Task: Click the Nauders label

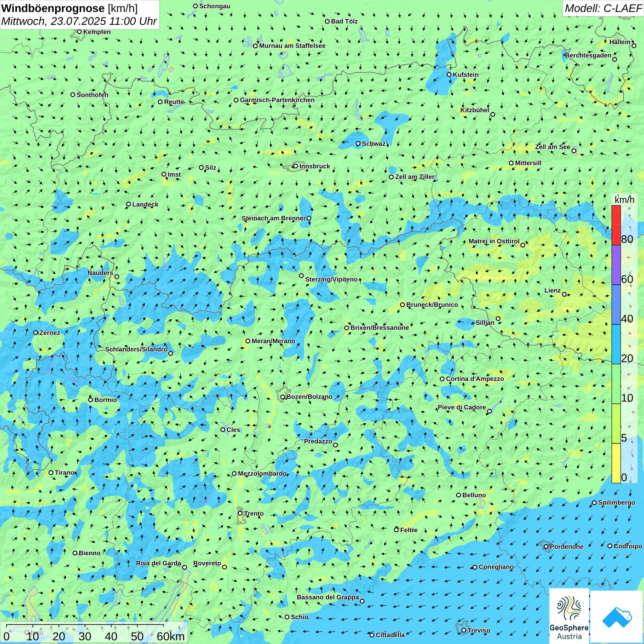Action: [100, 273]
